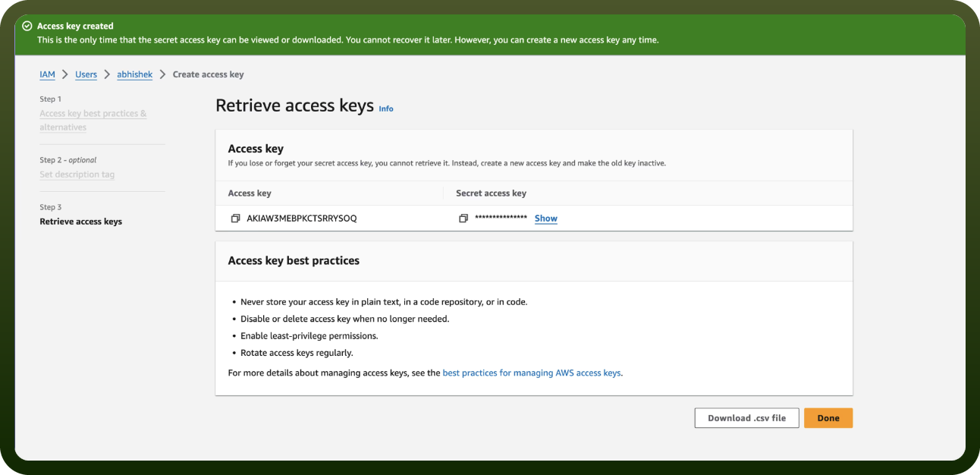Open the abhishek user breadcrumb
Image resolution: width=980 pixels, height=475 pixels.
[x=134, y=74]
